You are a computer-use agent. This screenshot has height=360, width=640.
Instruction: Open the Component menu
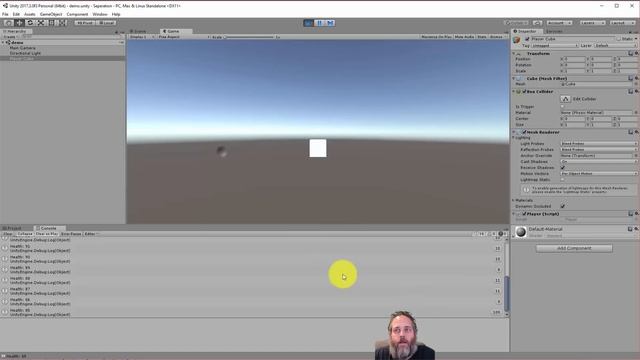[77, 14]
